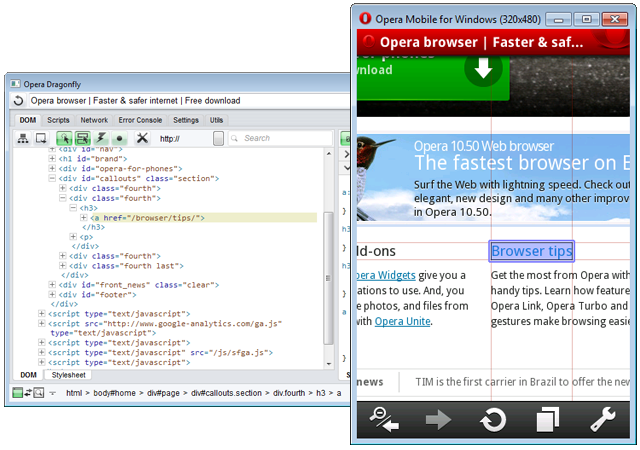The image size is (640, 450).
Task: Expand the div id="footer" node
Action: pos(52,294)
